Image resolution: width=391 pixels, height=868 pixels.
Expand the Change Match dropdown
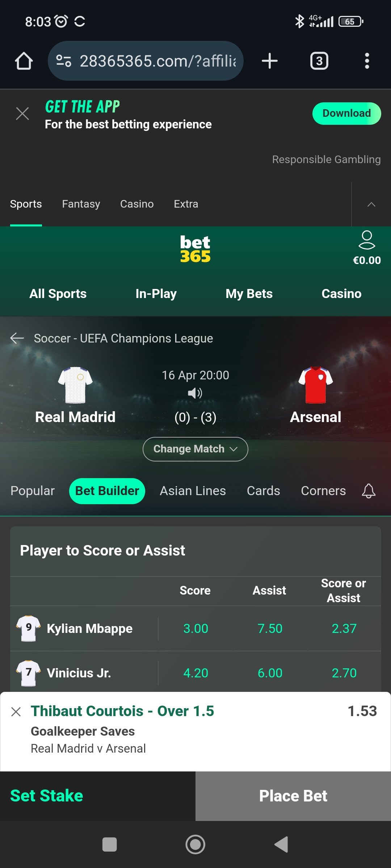tap(195, 449)
